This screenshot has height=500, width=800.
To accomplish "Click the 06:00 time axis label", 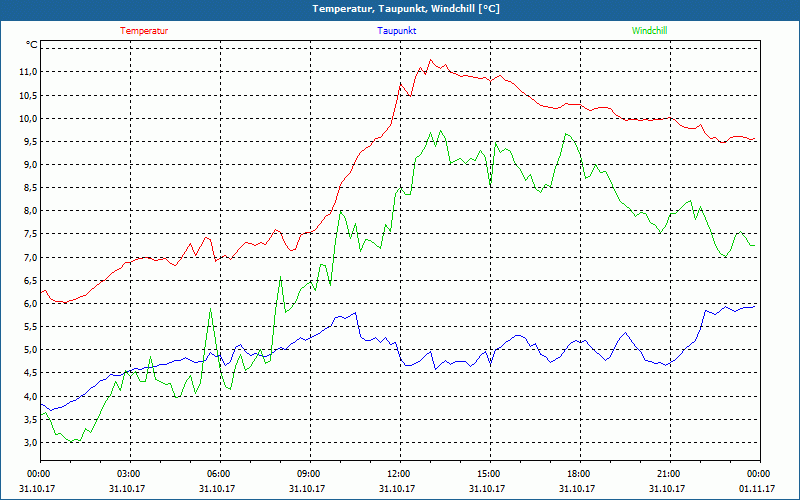I will (x=220, y=474).
